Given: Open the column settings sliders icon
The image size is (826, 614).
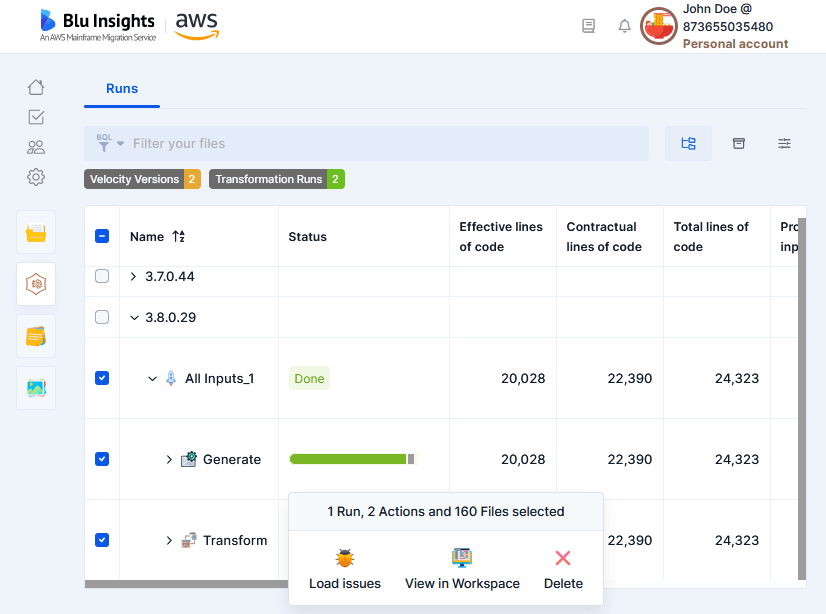Looking at the screenshot, I should tap(784, 143).
